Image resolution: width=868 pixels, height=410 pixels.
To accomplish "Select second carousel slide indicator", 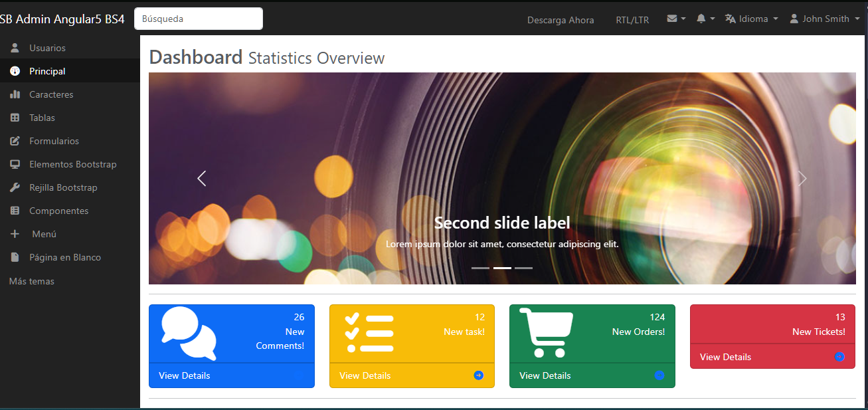I will point(502,268).
